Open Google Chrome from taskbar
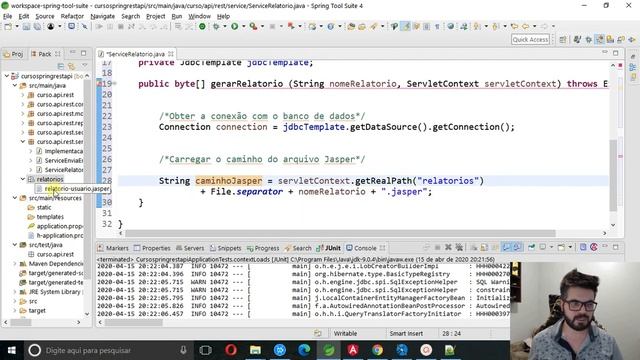The height and width of the screenshot is (360, 640). 378,350
